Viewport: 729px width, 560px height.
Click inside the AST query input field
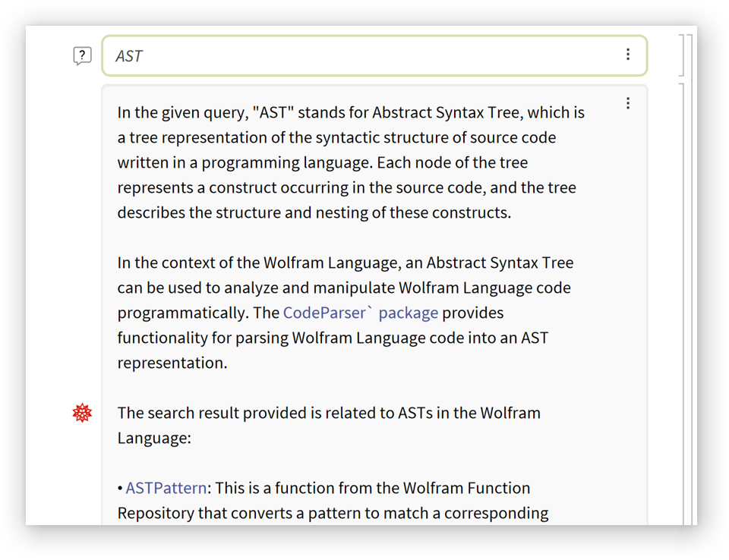point(304,55)
